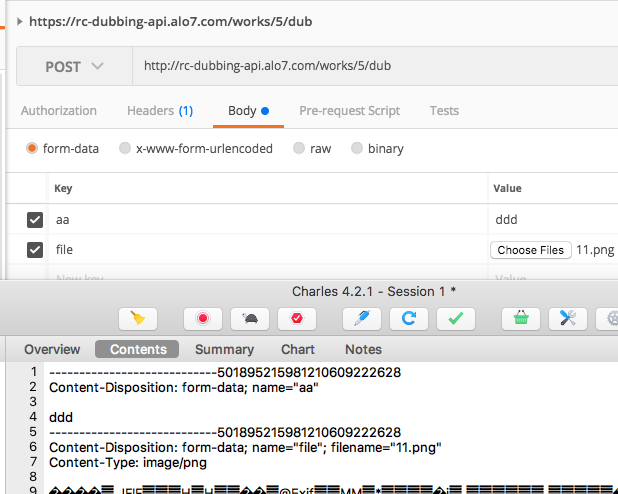
Task: Click the Charles broom clear session icon
Action: click(x=138, y=318)
